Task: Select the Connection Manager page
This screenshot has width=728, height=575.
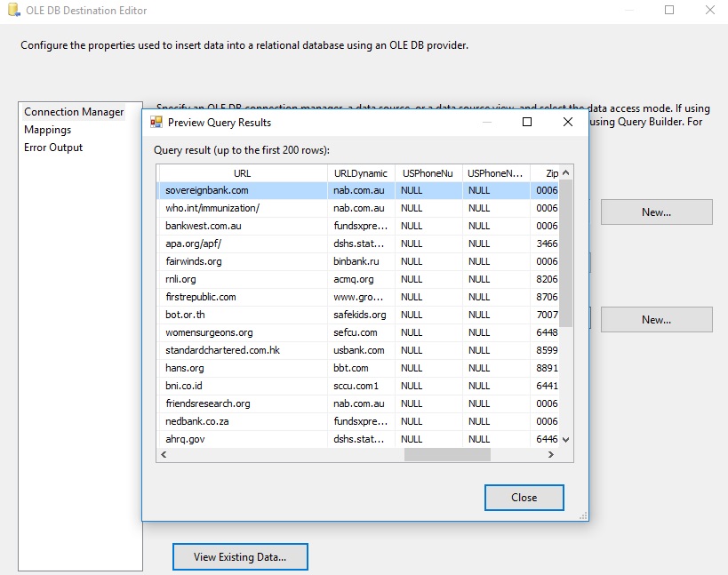Action: point(74,112)
